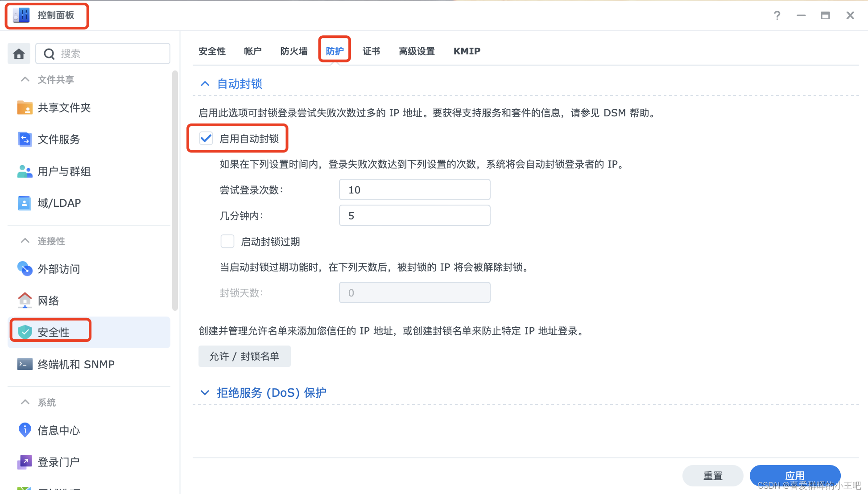868x494 pixels.
Task: Uncheck Enable auto block (启用自动封锁) checkbox
Action: click(206, 139)
